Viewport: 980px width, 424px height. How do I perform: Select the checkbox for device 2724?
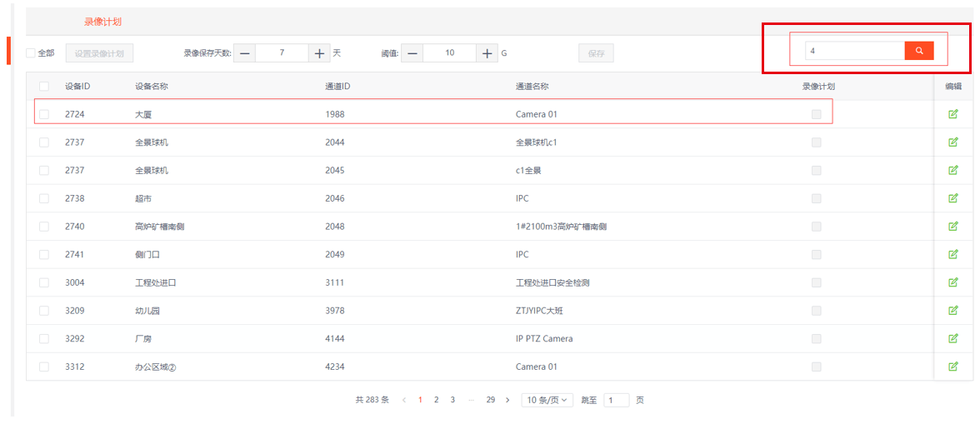coord(43,114)
